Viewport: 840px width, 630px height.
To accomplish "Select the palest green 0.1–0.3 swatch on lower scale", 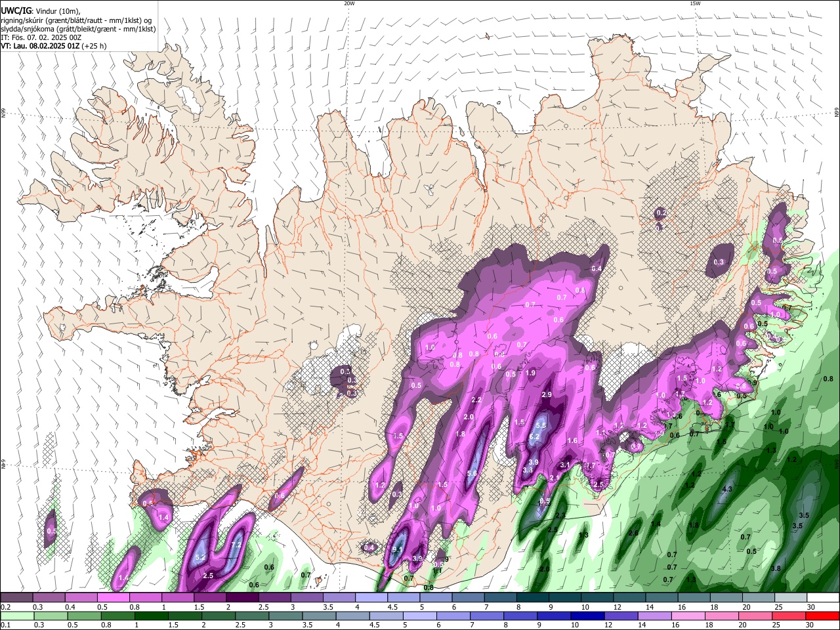I will pos(17,616).
